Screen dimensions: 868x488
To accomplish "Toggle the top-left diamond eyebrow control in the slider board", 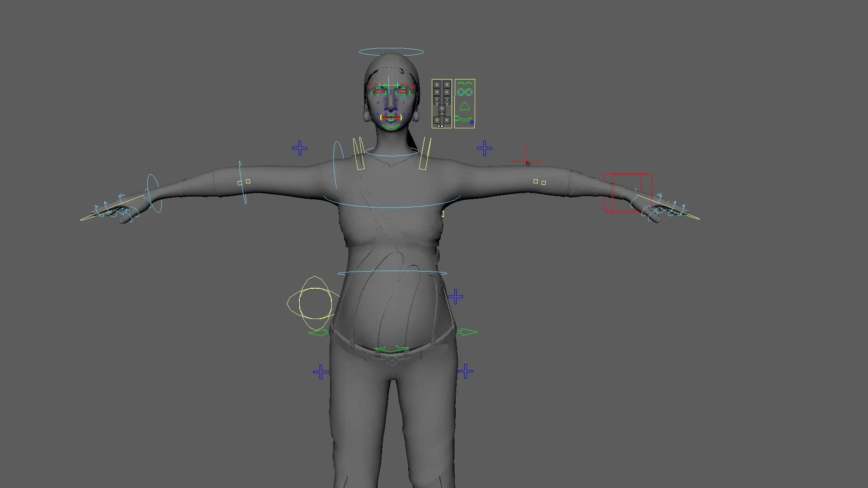I will (437, 84).
